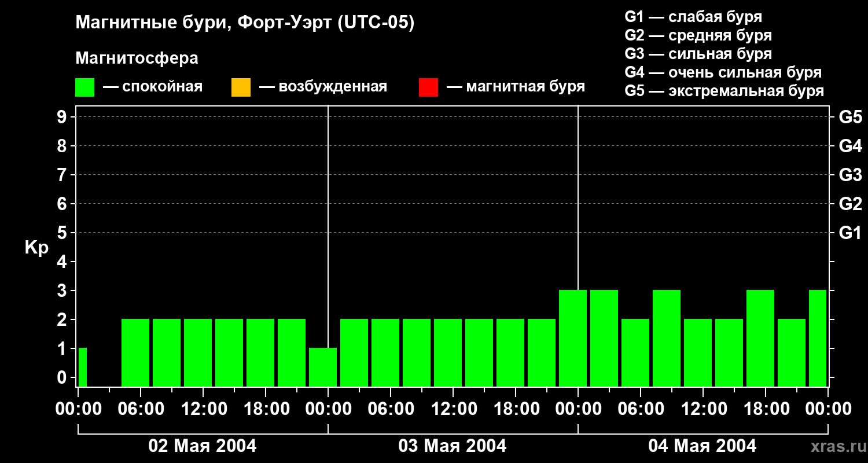Image resolution: width=868 pixels, height=463 pixels.
Task: Click the 'G4 — очень сильная буря' legend line
Action: coord(723,72)
